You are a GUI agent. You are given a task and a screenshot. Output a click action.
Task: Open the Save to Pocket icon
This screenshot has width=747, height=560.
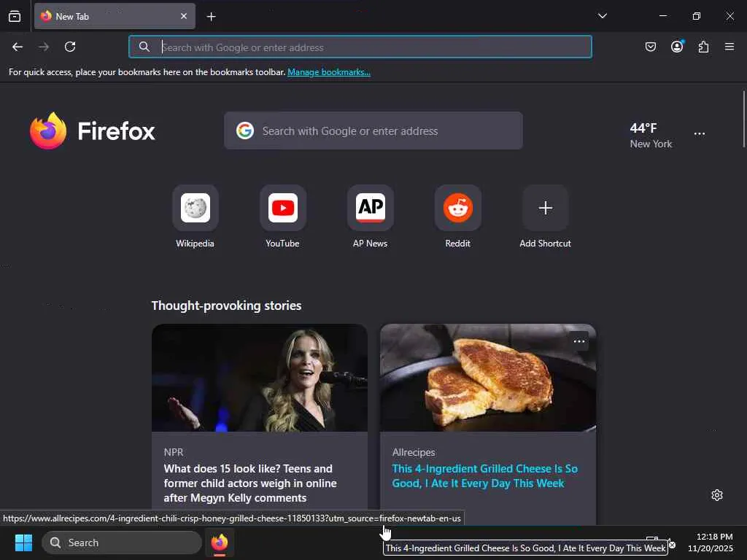tap(651, 47)
